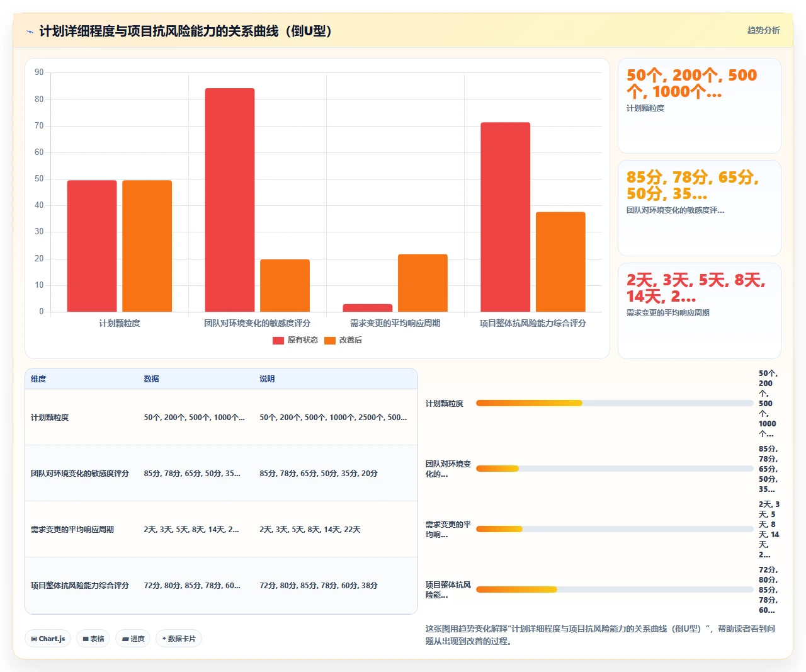
Task: Open the 数据卡片 tag chip
Action: (x=179, y=639)
